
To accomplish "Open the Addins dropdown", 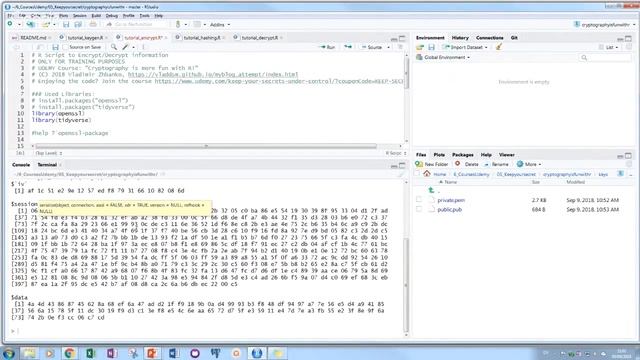I will click(220, 24).
